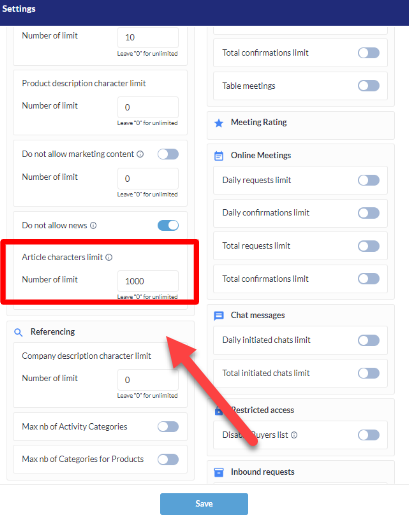Screen dimensions: 409x515
Task: Click the Save button
Action: click(x=204, y=504)
